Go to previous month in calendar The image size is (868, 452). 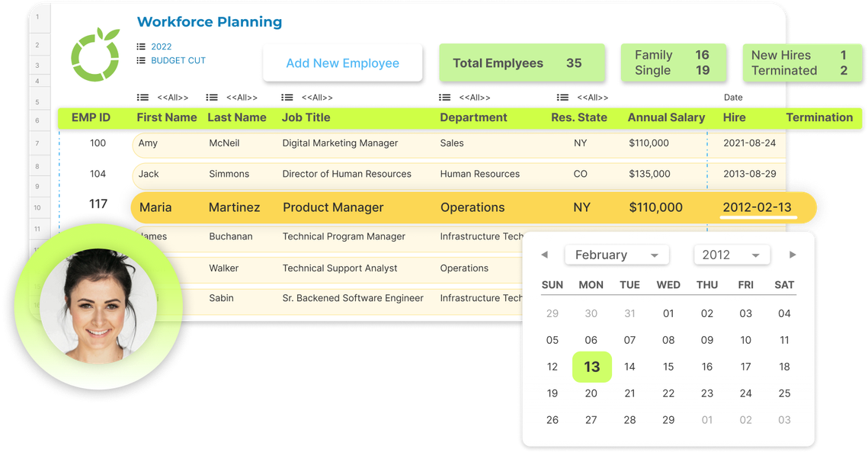click(545, 255)
